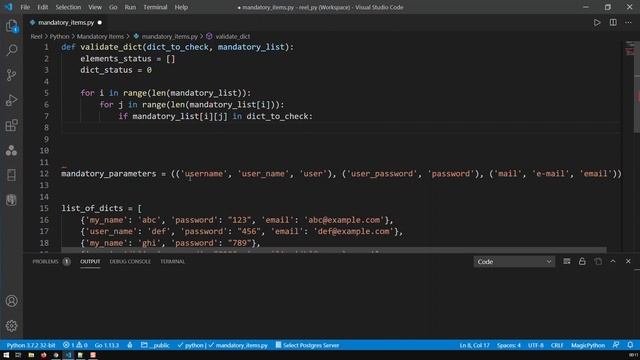Image resolution: width=640 pixels, height=360 pixels.
Task: Select the mandatory_items.py editor tab
Action: tap(65, 22)
